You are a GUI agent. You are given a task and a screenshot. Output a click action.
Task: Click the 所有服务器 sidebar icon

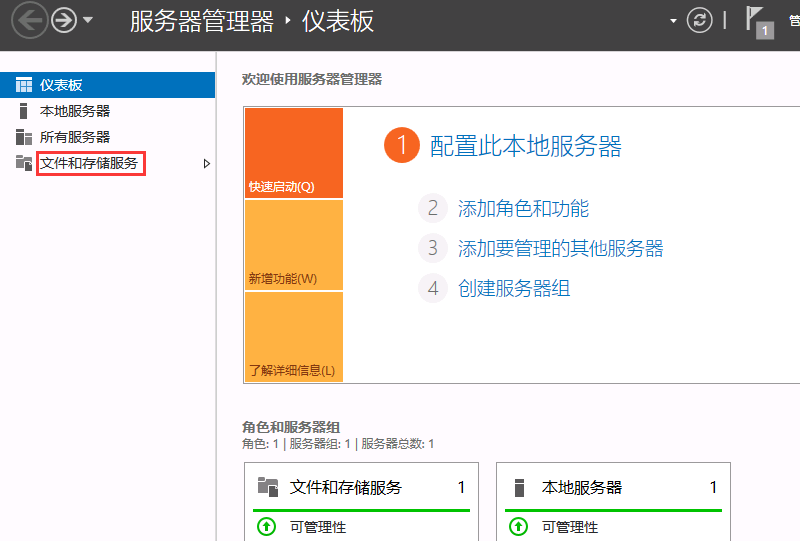(x=24, y=137)
